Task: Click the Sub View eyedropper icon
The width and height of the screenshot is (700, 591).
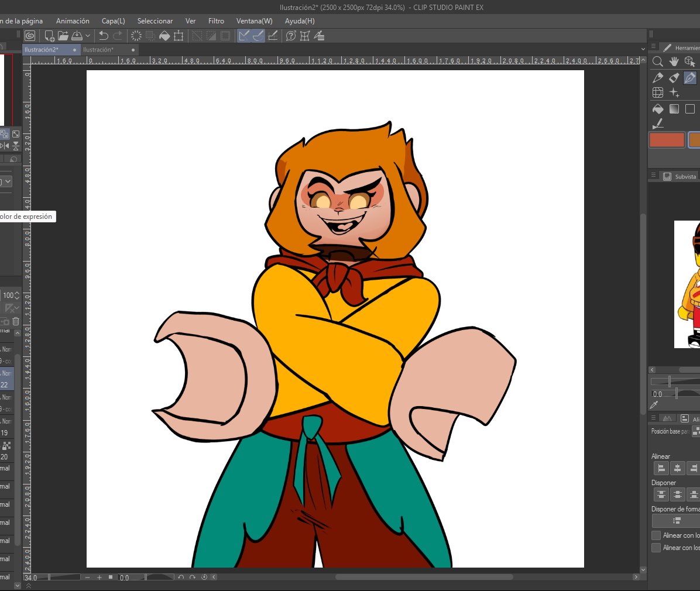Action: coord(654,405)
